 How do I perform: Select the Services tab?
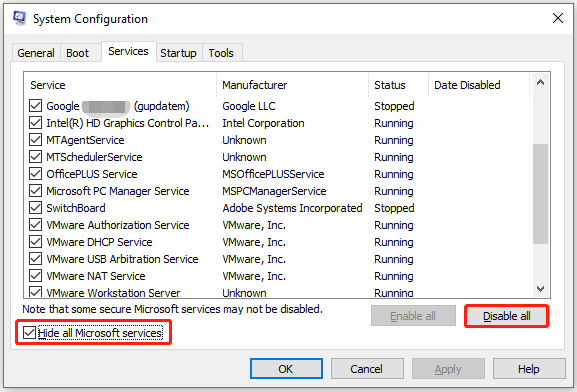point(128,51)
